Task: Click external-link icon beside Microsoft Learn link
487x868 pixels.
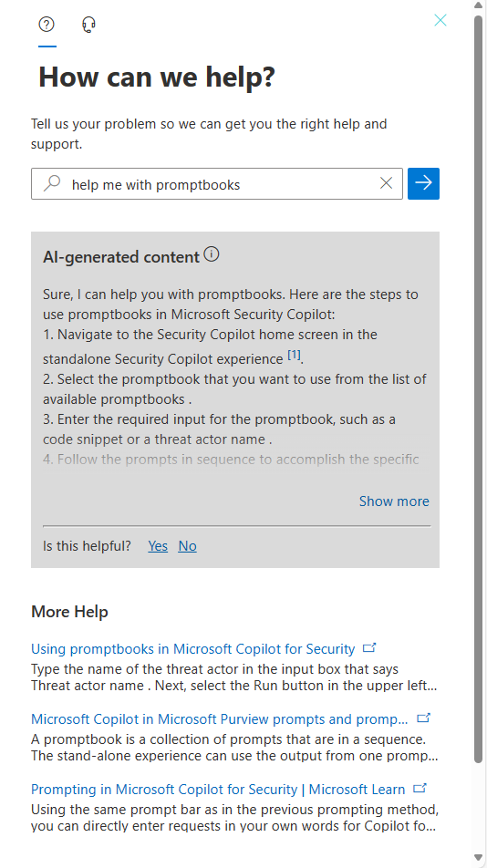Action: pos(420,788)
